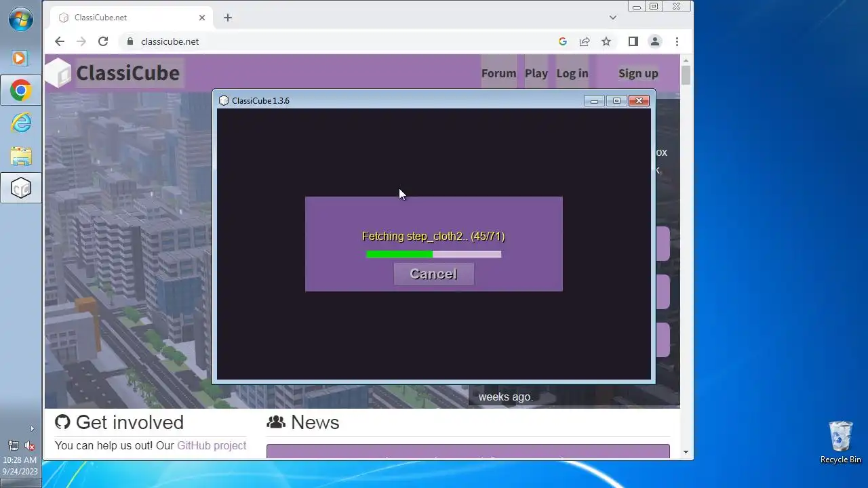Click page scrollbar up arrow
This screenshot has height=488, width=868.
coord(686,60)
